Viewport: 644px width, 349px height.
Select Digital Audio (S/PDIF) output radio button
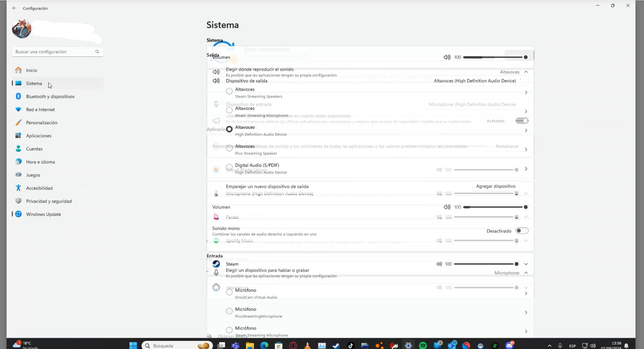coord(229,167)
